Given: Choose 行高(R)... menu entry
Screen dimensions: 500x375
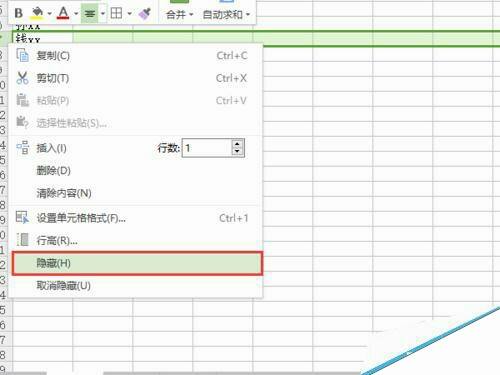Looking at the screenshot, I should click(x=136, y=240).
